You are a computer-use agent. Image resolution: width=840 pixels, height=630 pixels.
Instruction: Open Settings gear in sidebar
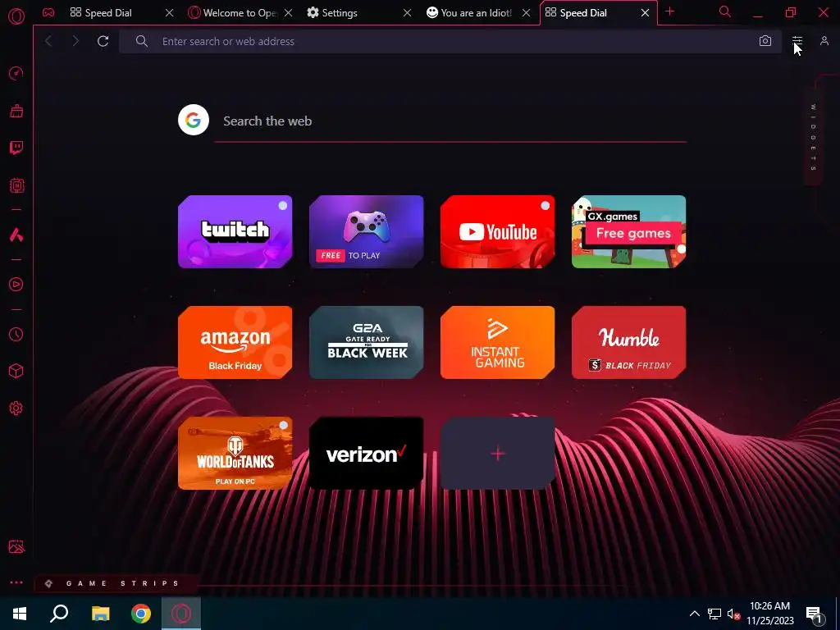(16, 409)
